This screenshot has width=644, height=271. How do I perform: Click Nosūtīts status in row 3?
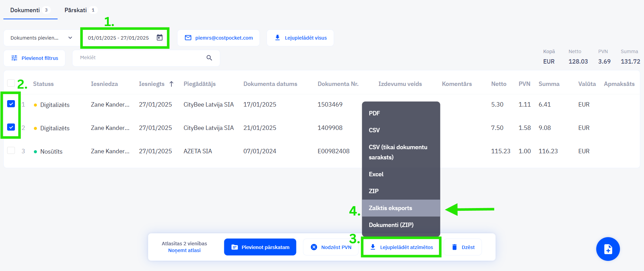point(51,152)
